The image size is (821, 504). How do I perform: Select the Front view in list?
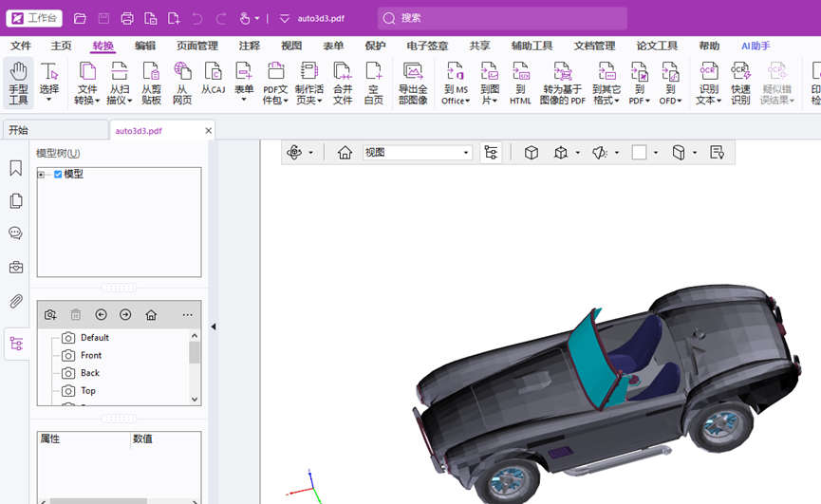click(x=91, y=355)
